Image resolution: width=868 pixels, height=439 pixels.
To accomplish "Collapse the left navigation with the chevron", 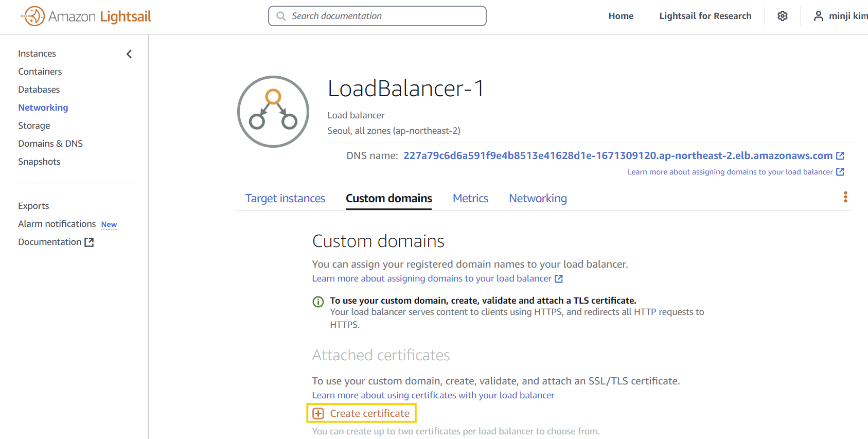I will [129, 54].
